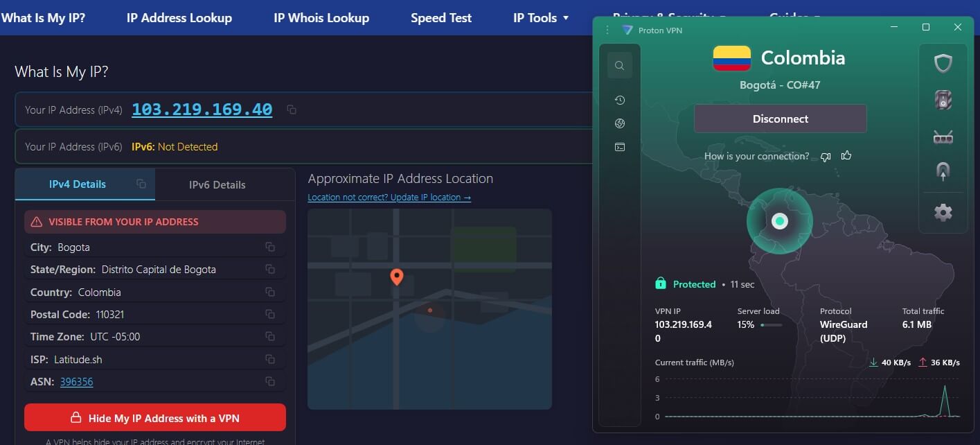Open profiles icon in Proton VPN sidebar

(x=620, y=147)
